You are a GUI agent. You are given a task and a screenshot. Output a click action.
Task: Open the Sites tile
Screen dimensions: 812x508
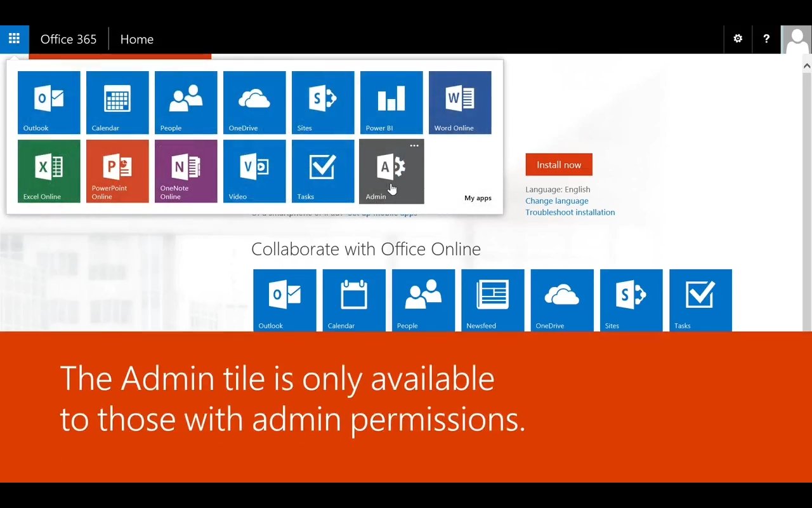click(x=323, y=103)
